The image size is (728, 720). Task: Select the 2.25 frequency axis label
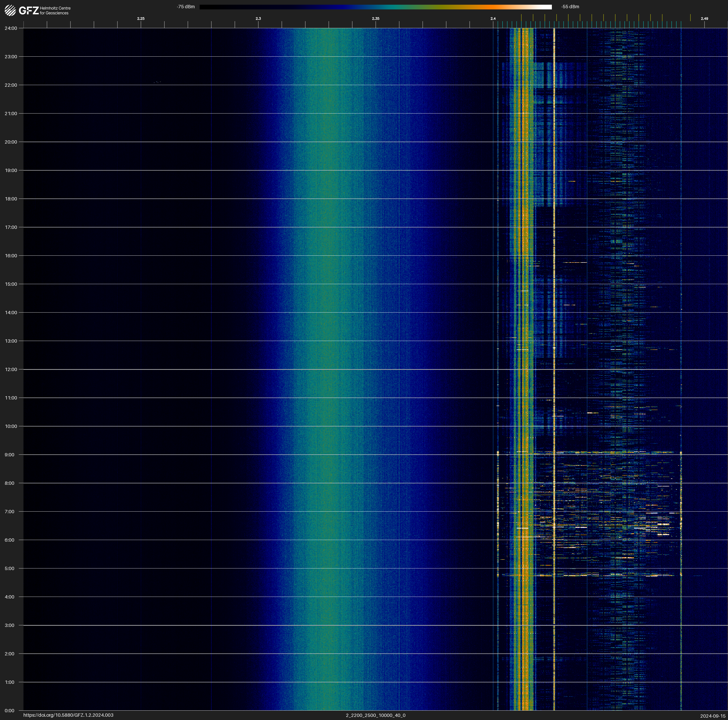coord(140,19)
